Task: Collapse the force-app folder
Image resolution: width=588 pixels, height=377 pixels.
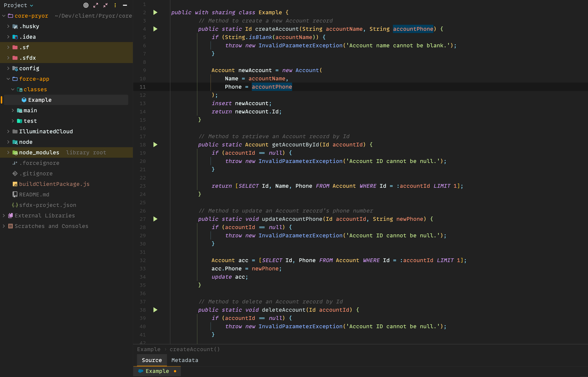Action: (8, 79)
